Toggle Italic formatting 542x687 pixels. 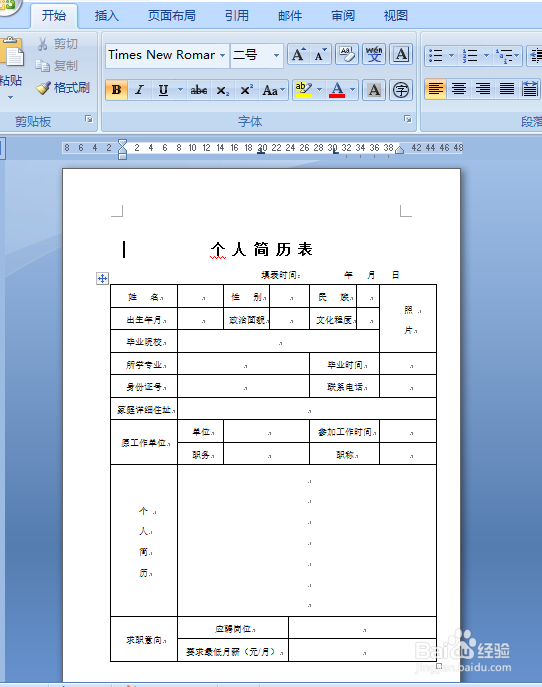tap(139, 90)
